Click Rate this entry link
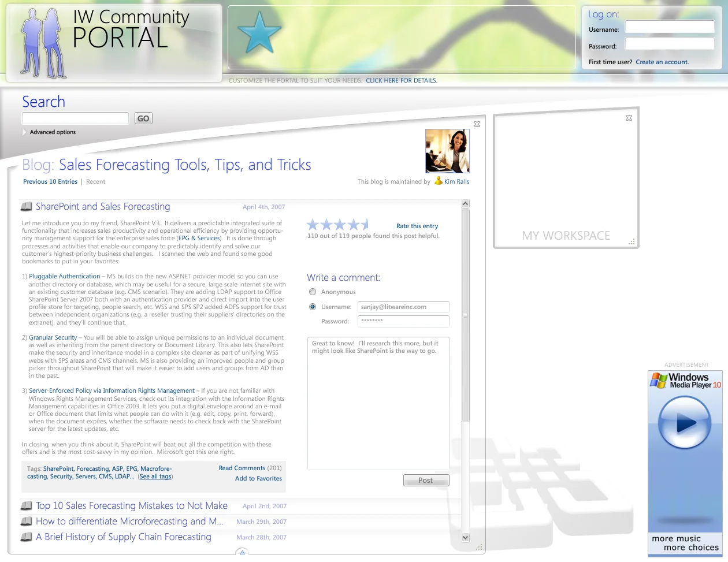The width and height of the screenshot is (728, 562). pyautogui.click(x=417, y=226)
